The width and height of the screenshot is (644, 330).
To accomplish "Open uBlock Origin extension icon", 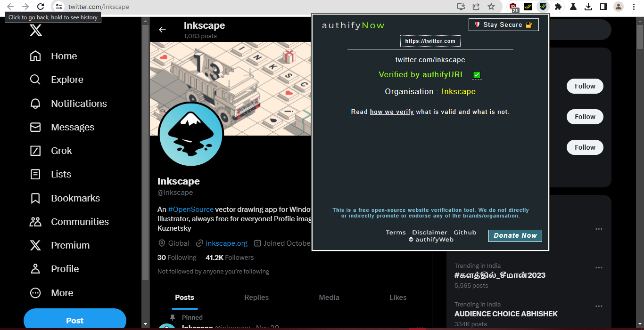I will click(x=513, y=7).
